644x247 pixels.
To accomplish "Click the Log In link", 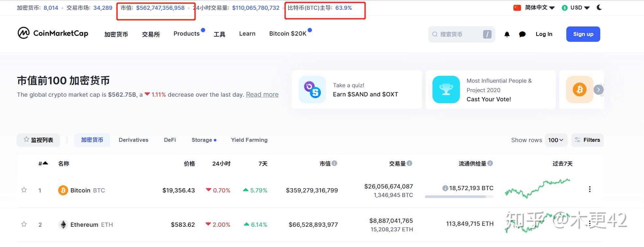I will coord(544,34).
